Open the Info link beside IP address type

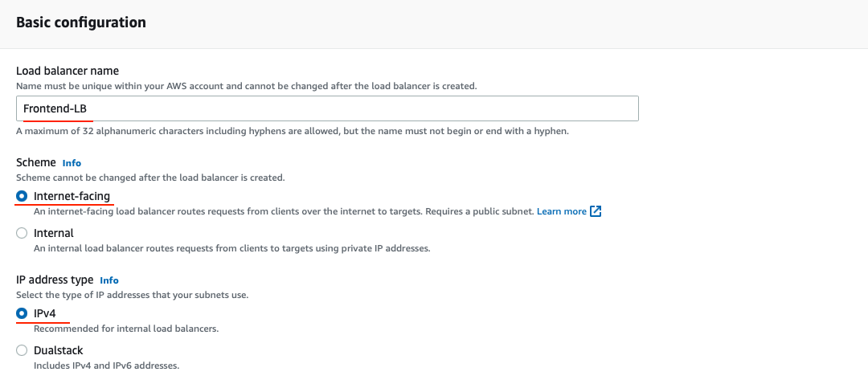coord(109,280)
